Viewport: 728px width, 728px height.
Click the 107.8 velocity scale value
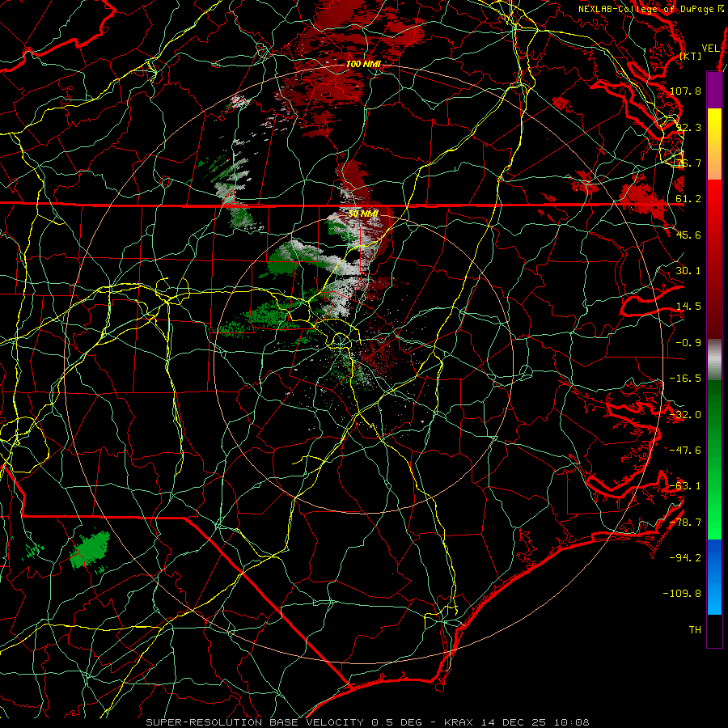point(685,91)
